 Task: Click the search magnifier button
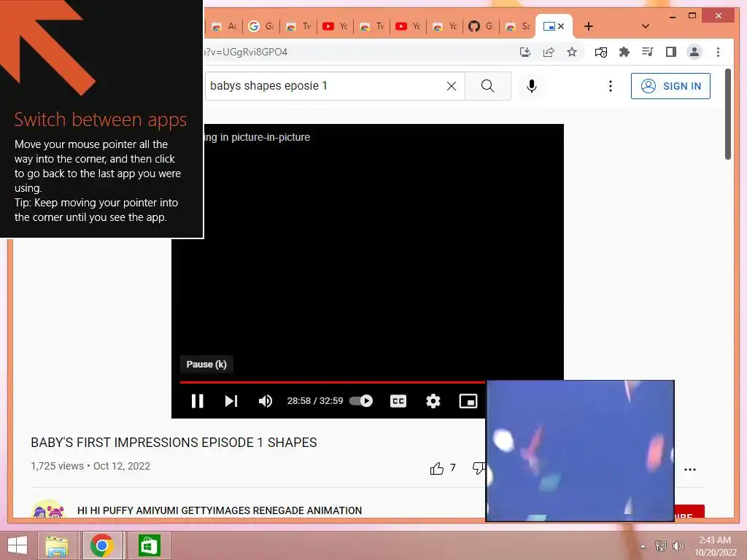tap(488, 86)
